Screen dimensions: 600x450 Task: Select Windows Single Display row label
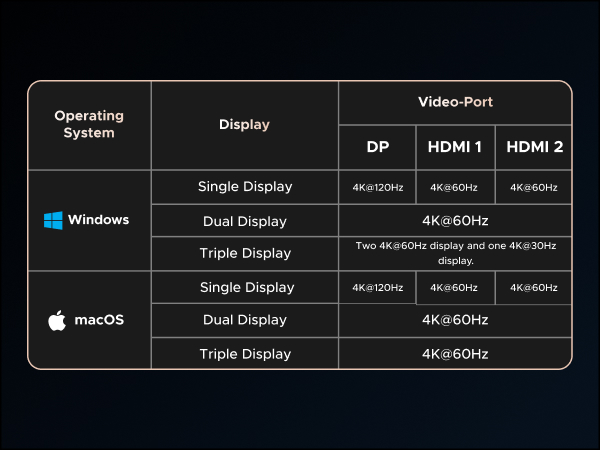tap(245, 187)
